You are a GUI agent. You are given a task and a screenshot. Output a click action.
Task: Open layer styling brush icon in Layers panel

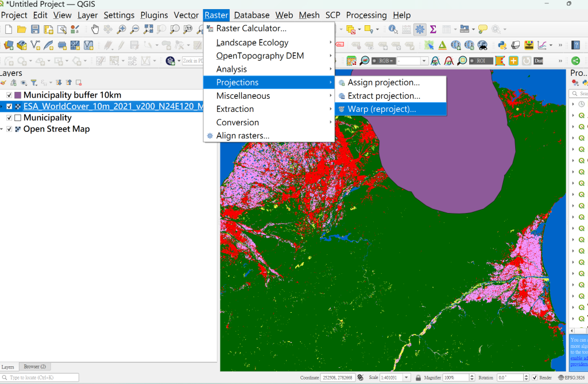click(3, 83)
